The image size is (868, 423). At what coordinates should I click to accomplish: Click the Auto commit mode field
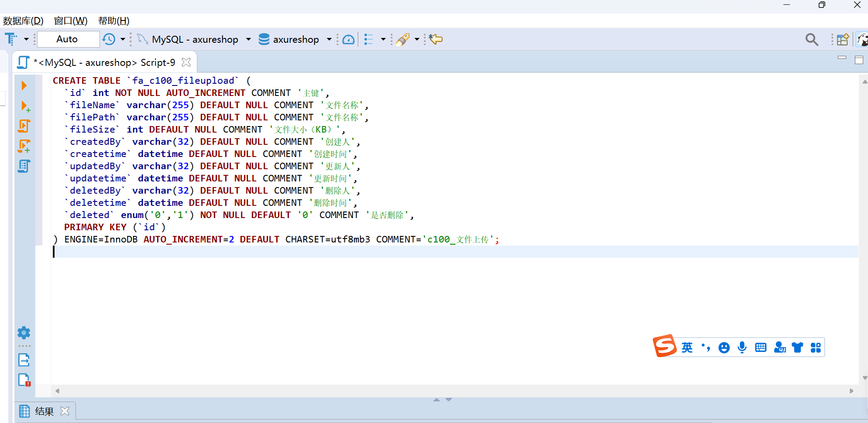[x=68, y=39]
